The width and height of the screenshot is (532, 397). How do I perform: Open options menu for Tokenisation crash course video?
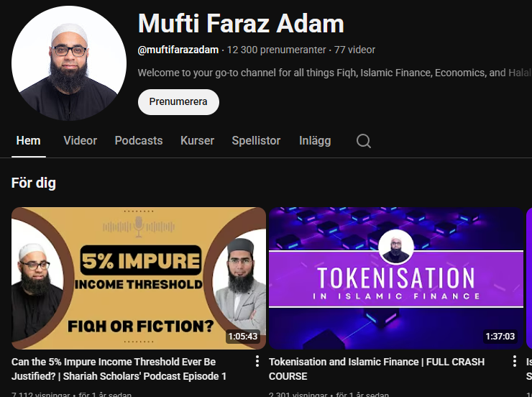tap(515, 361)
